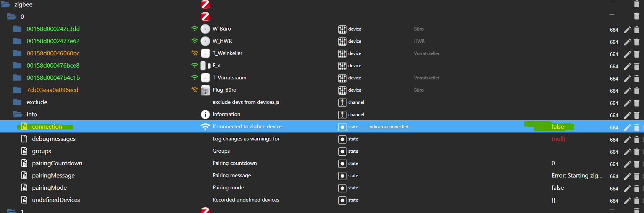Open the exclude channel folder
The width and height of the screenshot is (644, 213).
pos(17,102)
